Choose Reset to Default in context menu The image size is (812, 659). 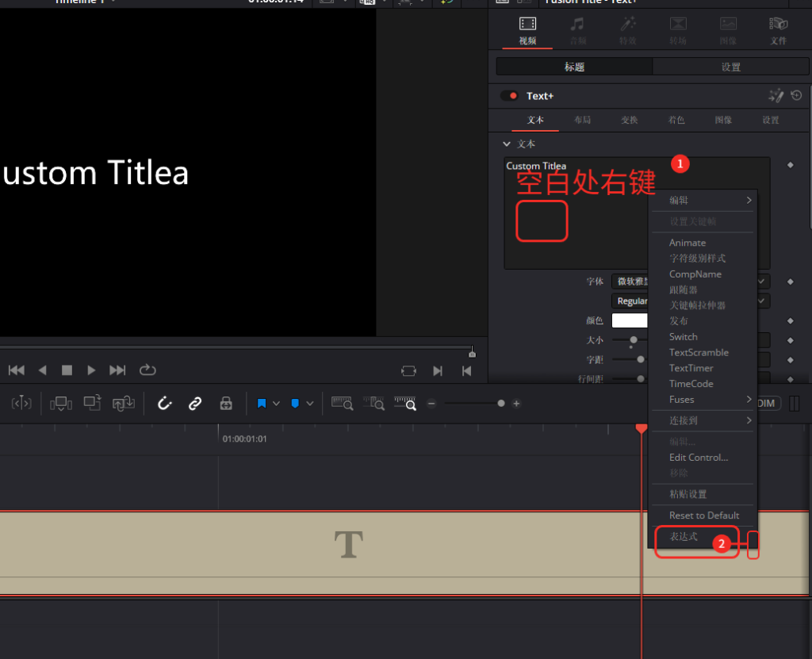[x=703, y=515]
